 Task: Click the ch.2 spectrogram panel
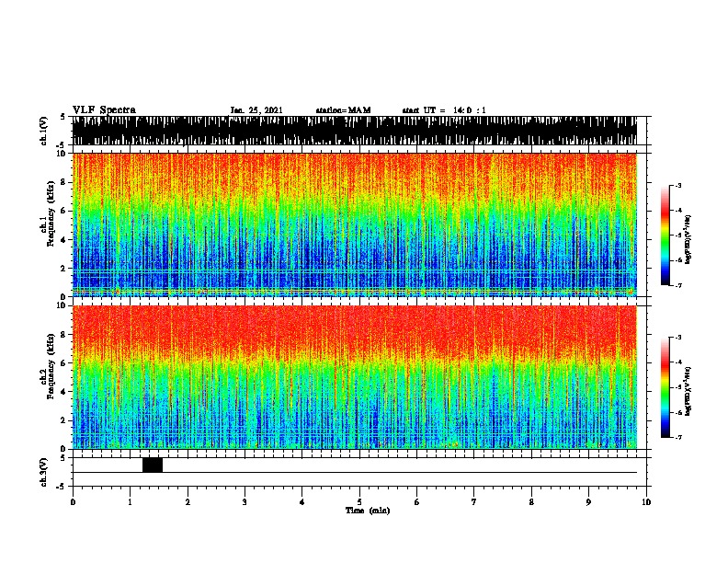(x=355, y=377)
